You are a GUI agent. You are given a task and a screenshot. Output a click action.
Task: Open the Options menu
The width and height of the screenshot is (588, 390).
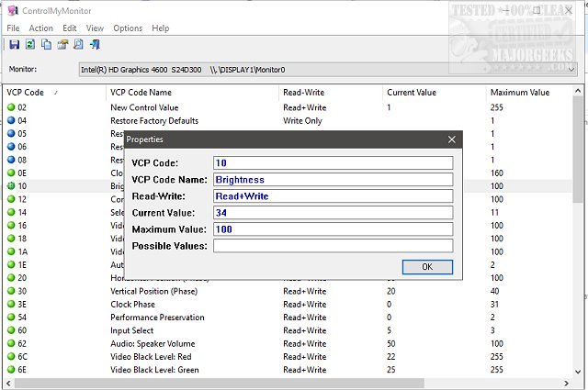pyautogui.click(x=128, y=28)
